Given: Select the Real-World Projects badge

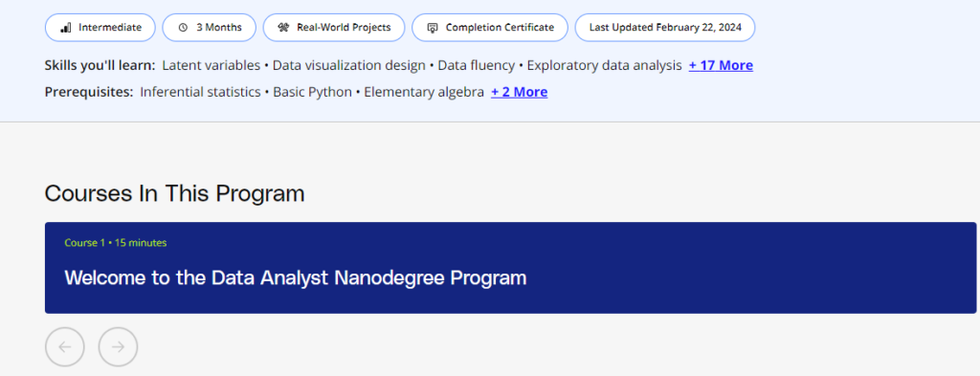Looking at the screenshot, I should pyautogui.click(x=334, y=28).
